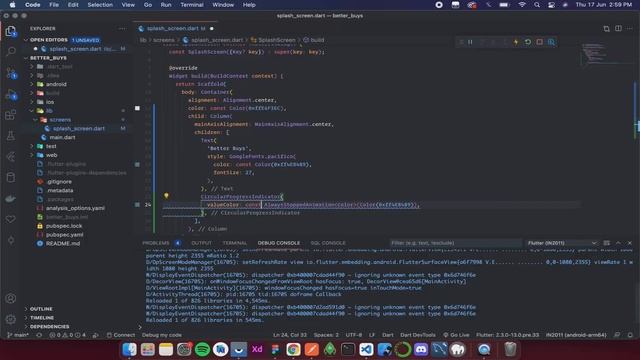Screen dimensions: 640x360
Task: Open main.dart in the file tree
Action: [x=62, y=138]
